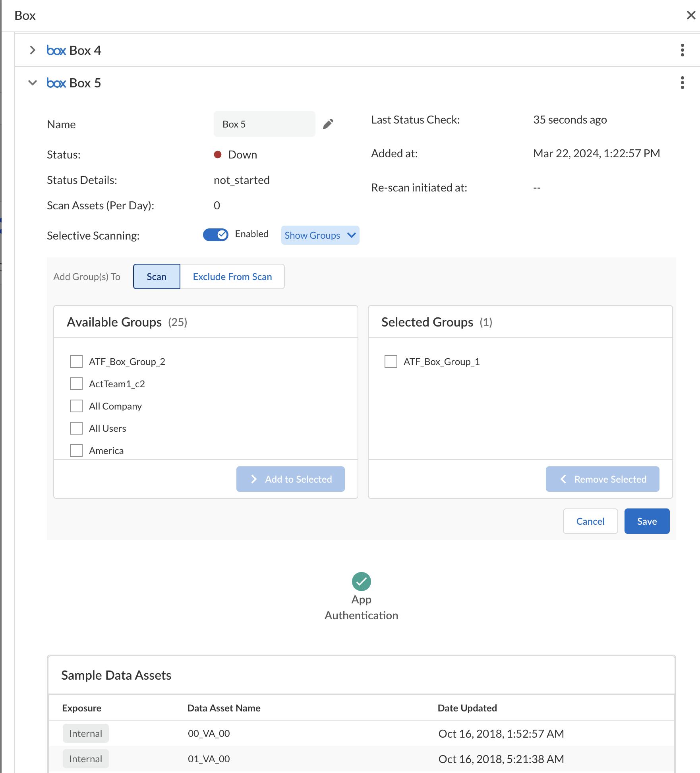The height and width of the screenshot is (773, 700).
Task: Disable the Selective Scanning toggle
Action: 216,235
